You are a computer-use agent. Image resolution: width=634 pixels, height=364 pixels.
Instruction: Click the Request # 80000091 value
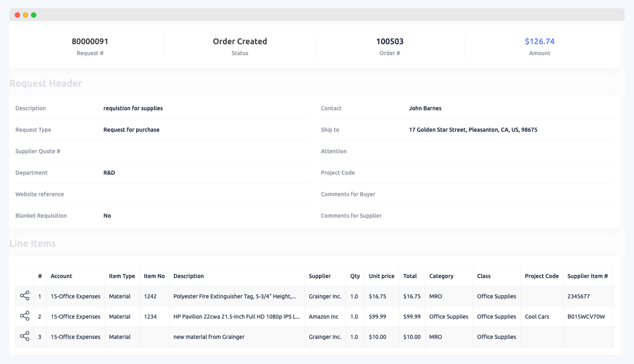pos(90,41)
